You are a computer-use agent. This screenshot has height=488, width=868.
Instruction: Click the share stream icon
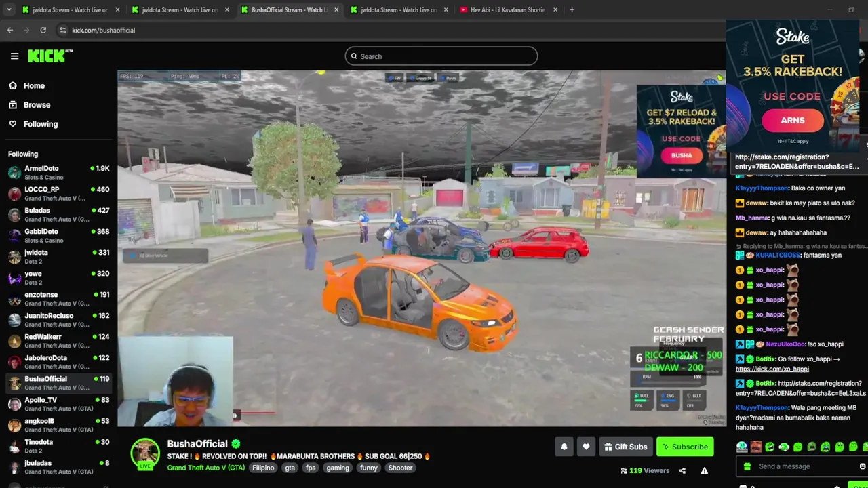coord(682,470)
